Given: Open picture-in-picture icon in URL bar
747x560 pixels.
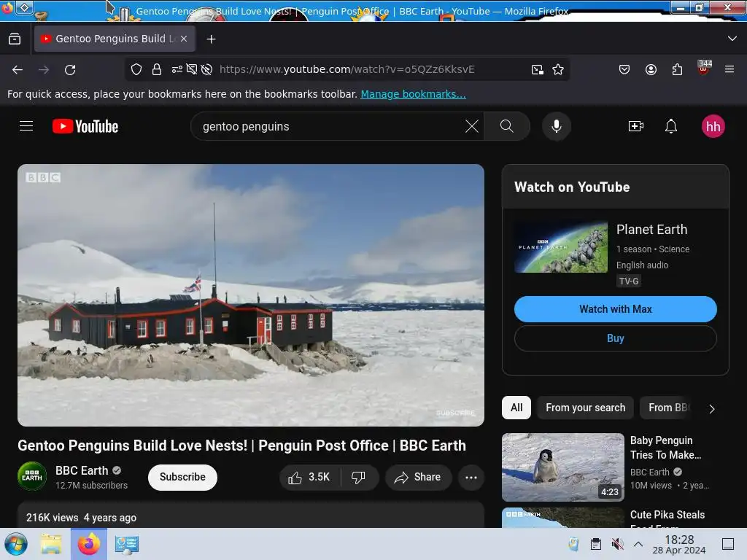Looking at the screenshot, I should (x=538, y=69).
